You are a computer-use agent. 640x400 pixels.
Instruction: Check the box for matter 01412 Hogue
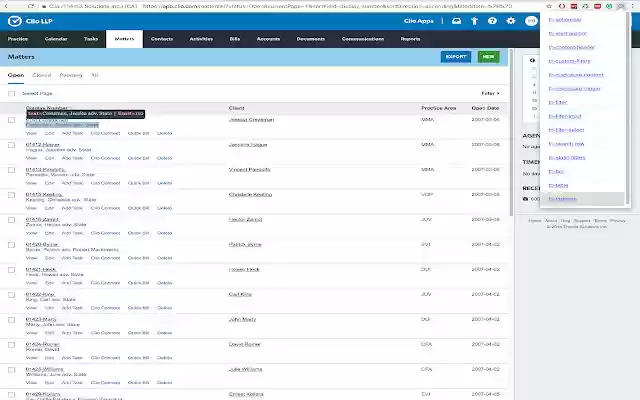tap(11, 145)
